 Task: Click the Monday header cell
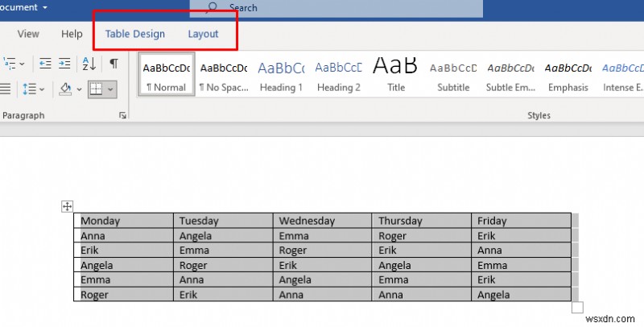[x=124, y=221]
